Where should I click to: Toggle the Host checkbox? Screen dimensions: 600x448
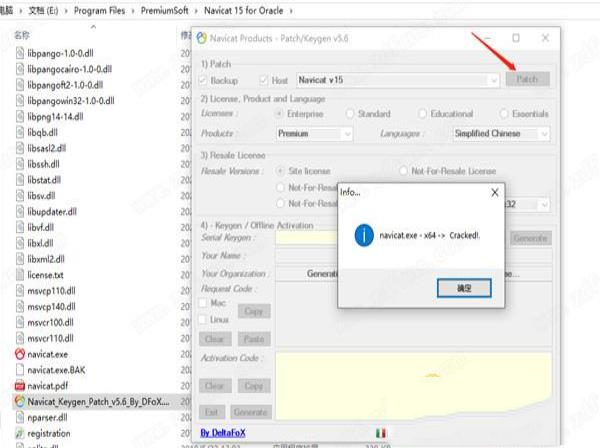coord(263,80)
